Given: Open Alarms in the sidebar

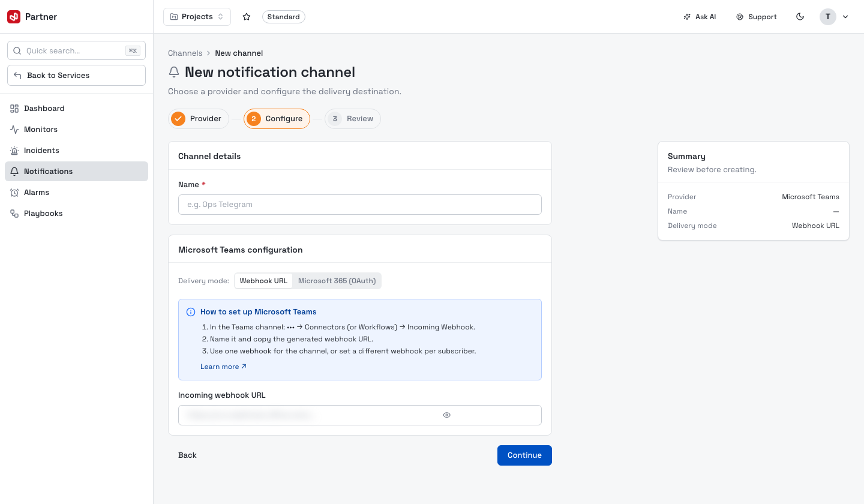Looking at the screenshot, I should click(76, 193).
